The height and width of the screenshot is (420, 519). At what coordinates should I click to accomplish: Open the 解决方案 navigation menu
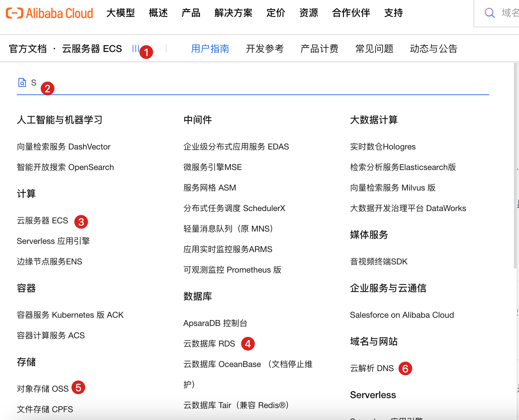(234, 13)
